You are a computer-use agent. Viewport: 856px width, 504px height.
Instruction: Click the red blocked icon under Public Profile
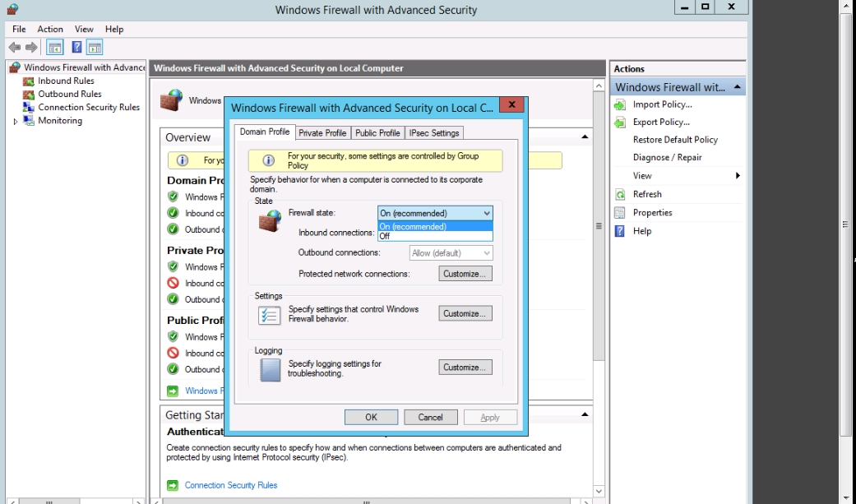coord(173,353)
